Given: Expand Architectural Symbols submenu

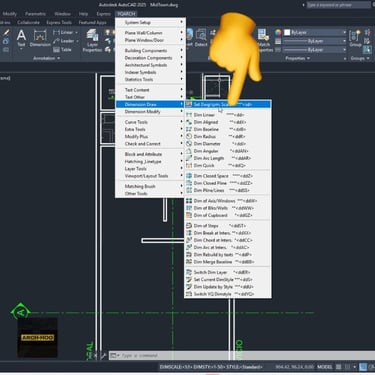Looking at the screenshot, I should coord(150,65).
